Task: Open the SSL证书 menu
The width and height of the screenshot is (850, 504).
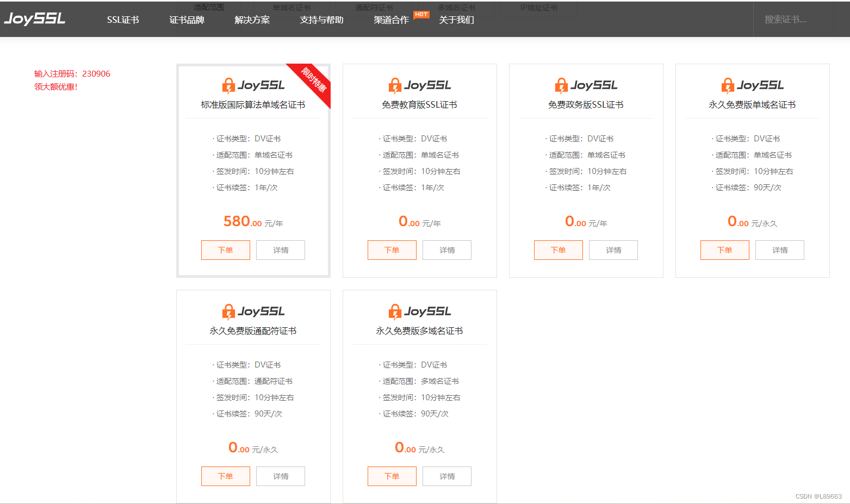Action: click(123, 20)
